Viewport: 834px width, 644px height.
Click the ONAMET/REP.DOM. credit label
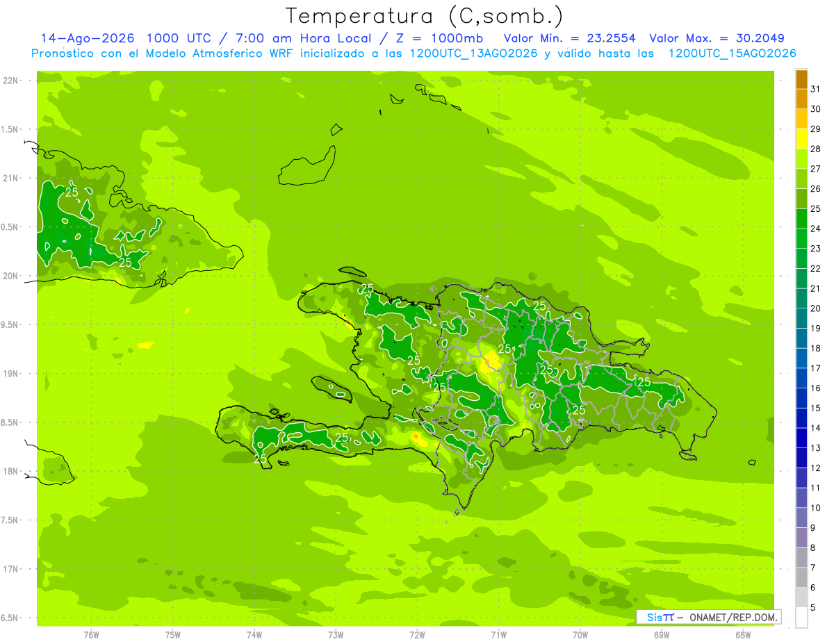click(x=734, y=617)
